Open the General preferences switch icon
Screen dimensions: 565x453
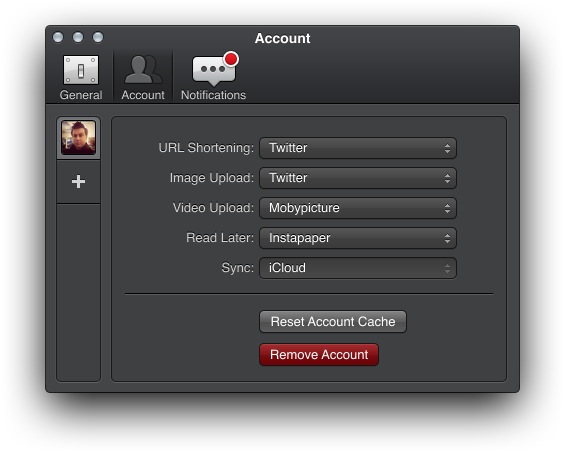(81, 70)
